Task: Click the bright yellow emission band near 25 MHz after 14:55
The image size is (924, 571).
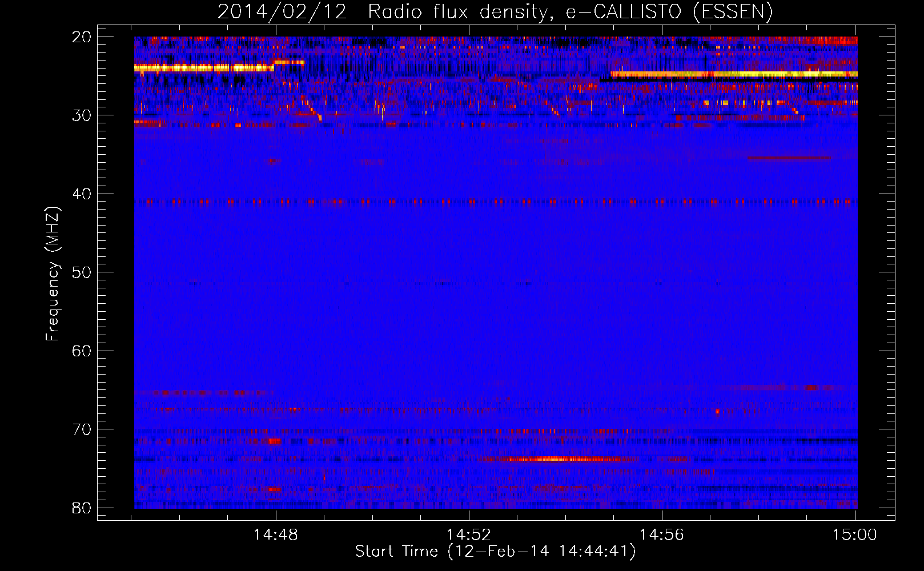Action: 734,74
